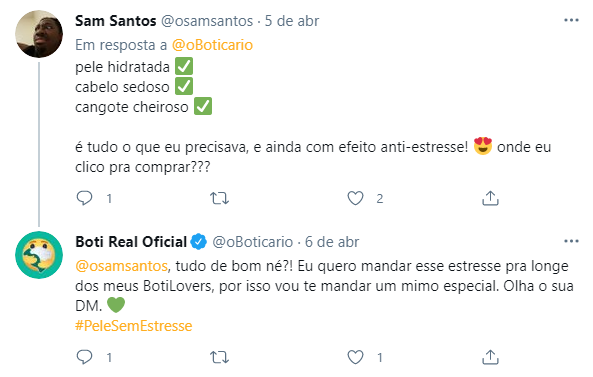
Task: Open the @osamsantos mention link
Action: coord(121,266)
